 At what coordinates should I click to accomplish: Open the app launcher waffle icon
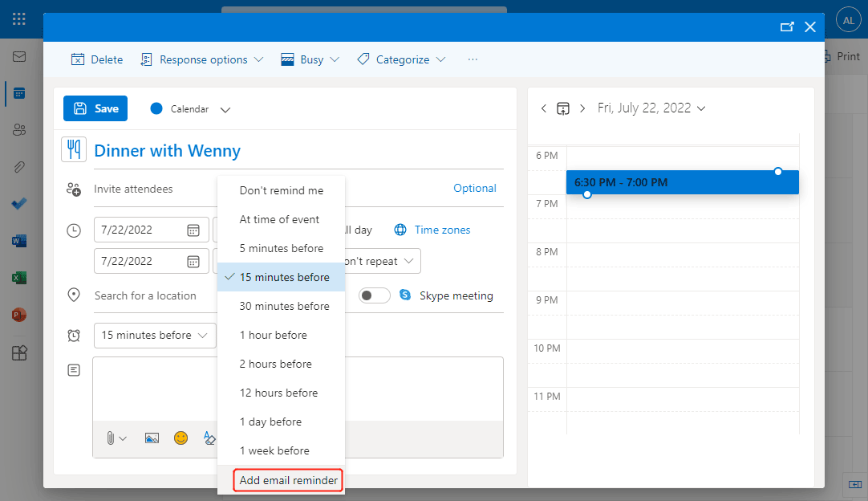(19, 18)
